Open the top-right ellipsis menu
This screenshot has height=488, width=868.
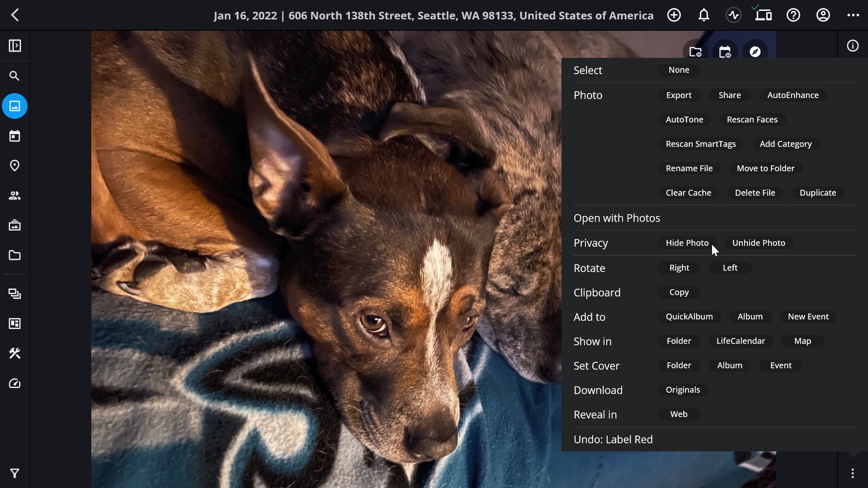coord(853,15)
